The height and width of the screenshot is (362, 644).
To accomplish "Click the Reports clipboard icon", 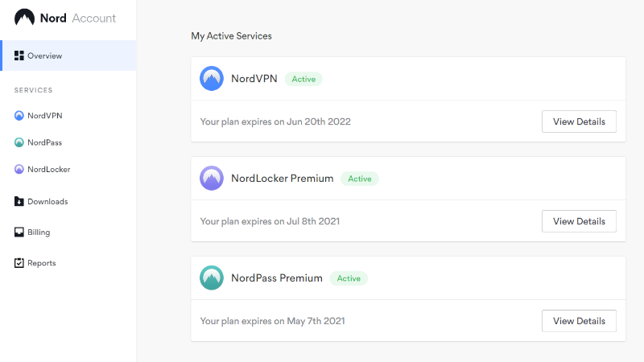I will (19, 263).
